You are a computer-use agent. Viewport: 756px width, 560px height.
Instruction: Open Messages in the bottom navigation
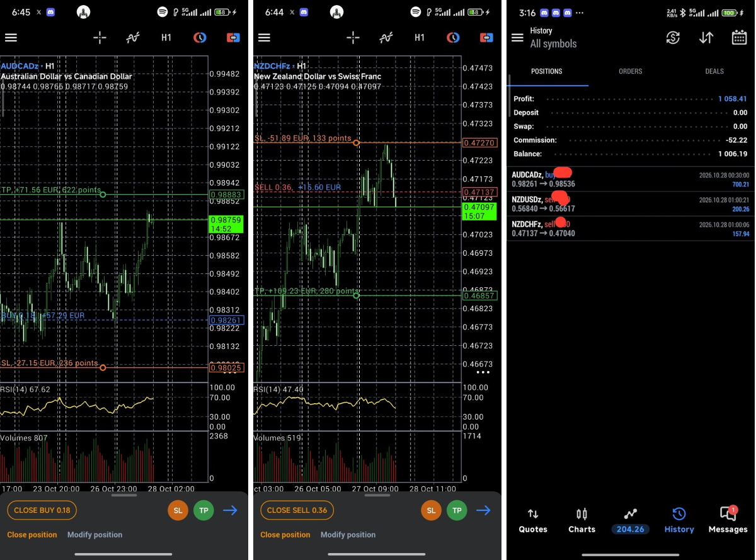point(728,521)
